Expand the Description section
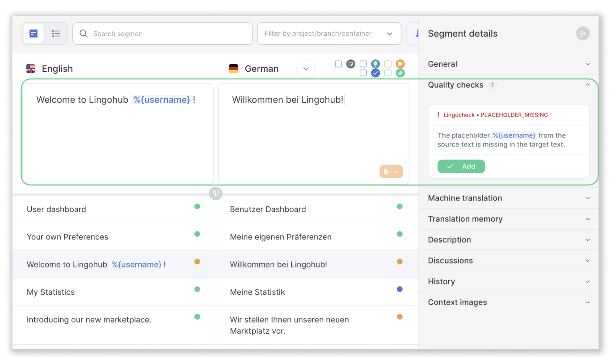 tap(509, 240)
